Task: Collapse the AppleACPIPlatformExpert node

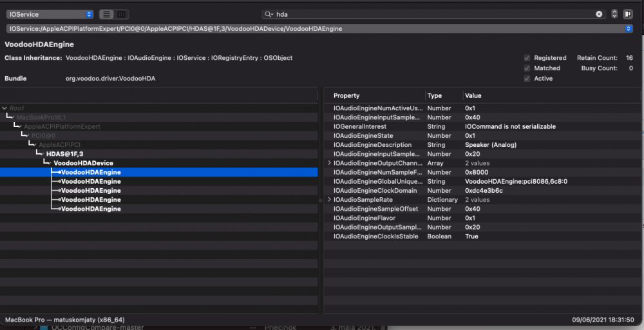Action: [21, 126]
